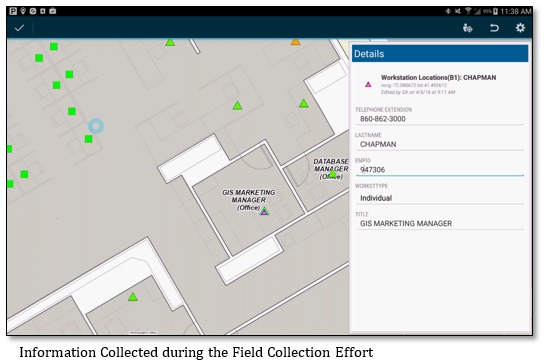Tap the GIS MARKETING MANAGER (Office) map label
Image resolution: width=544 pixels, height=363 pixels.
248,200
